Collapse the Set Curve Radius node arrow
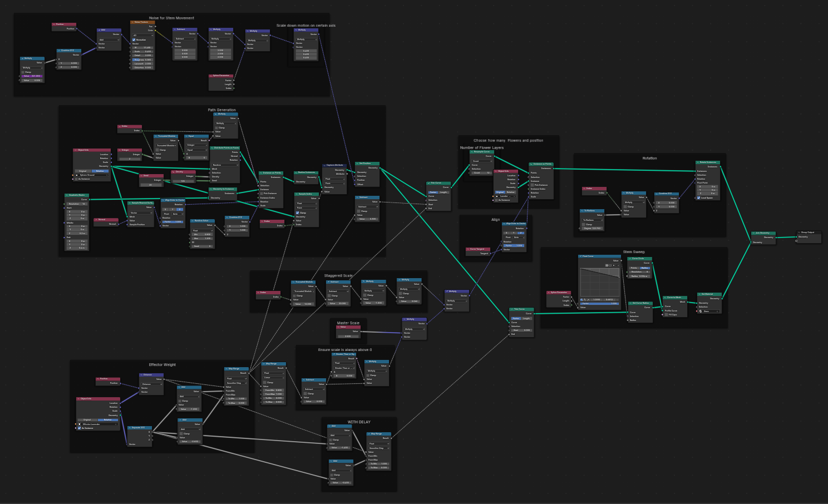This screenshot has height=504, width=828. [x=630, y=303]
